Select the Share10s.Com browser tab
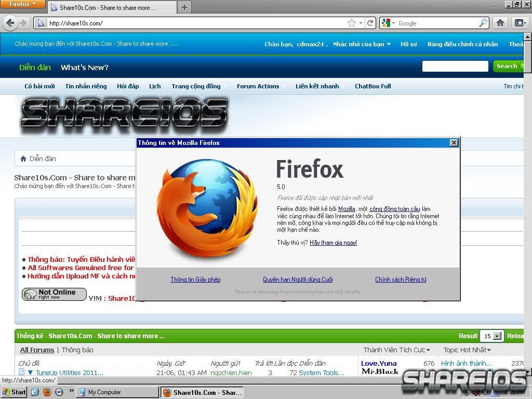532x399 pixels. [112, 7]
